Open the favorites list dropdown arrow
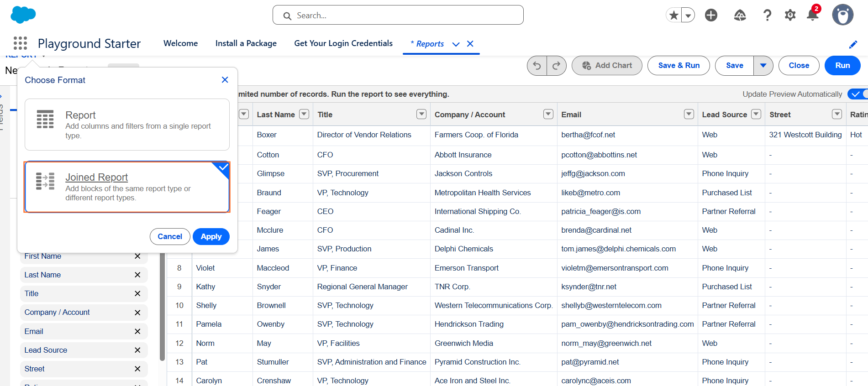The image size is (868, 386). (x=688, y=16)
